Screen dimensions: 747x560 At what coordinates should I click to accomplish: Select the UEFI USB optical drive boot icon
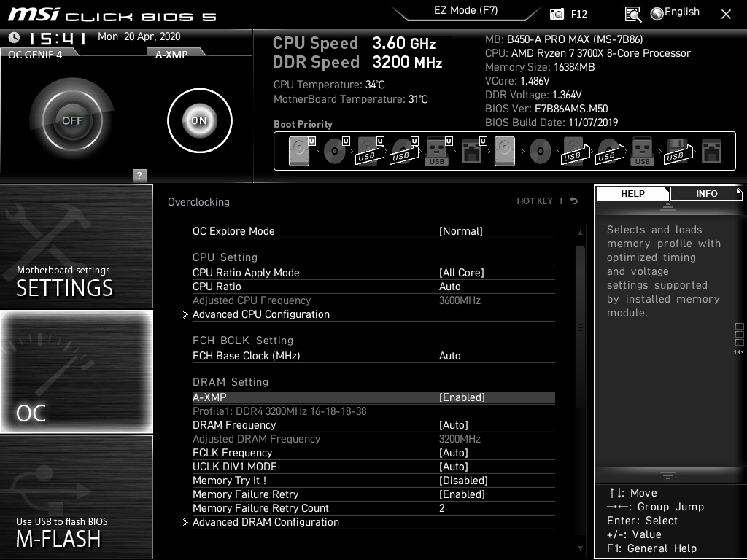pyautogui.click(x=404, y=151)
